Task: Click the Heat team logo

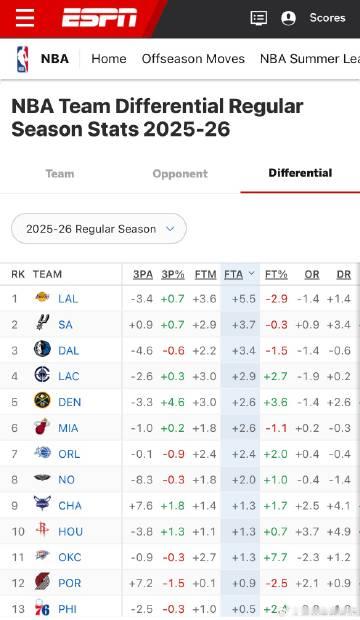Action: point(42,427)
